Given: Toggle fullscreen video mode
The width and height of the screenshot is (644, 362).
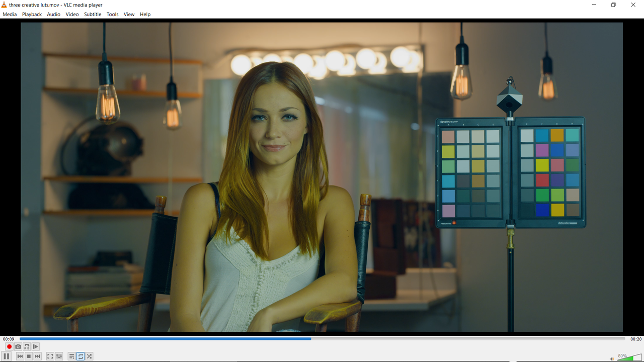Looking at the screenshot, I should pos(50,356).
